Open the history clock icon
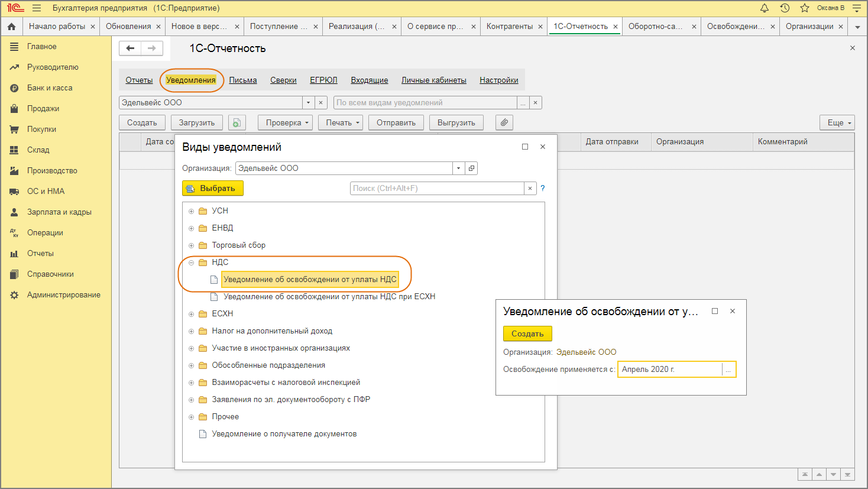The image size is (868, 489). (x=785, y=8)
